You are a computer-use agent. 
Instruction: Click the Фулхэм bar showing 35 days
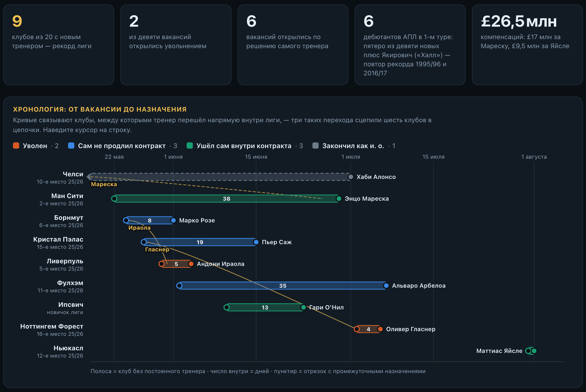283,286
